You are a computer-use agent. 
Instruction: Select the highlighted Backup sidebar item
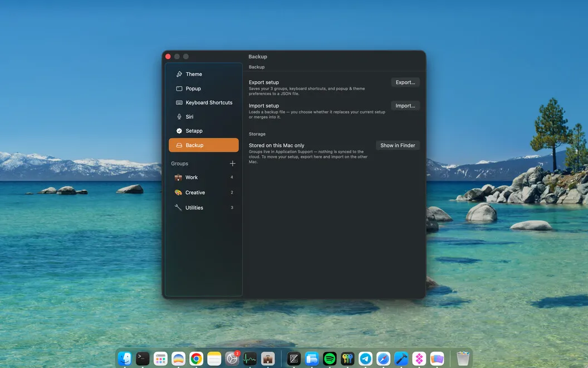[204, 145]
